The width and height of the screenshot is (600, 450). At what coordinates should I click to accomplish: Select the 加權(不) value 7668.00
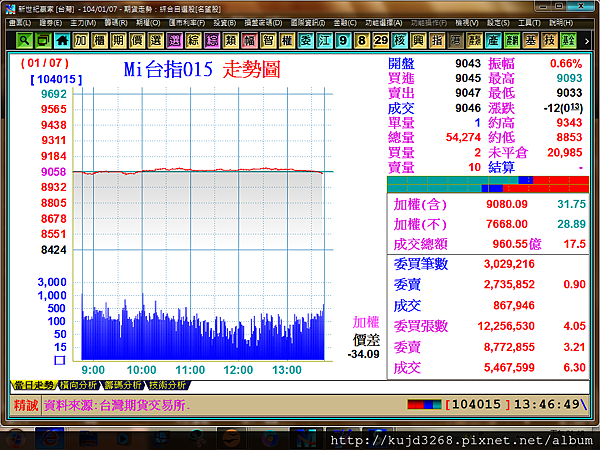(507, 224)
